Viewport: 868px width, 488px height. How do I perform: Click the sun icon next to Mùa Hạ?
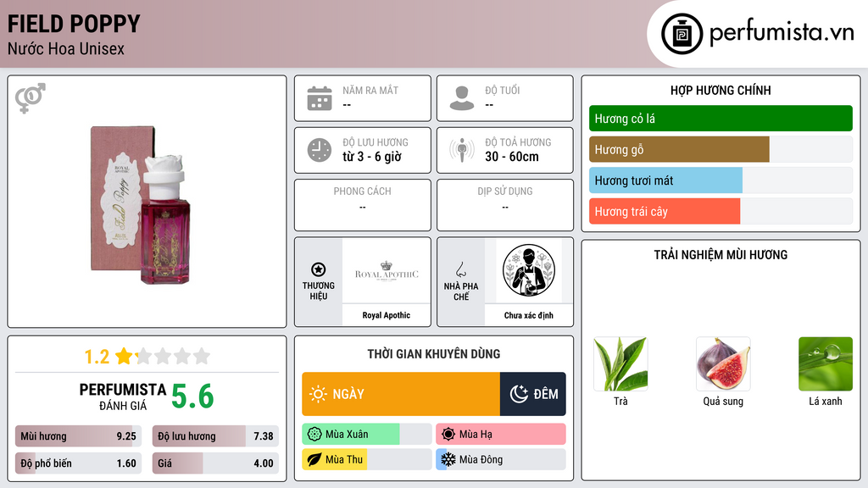pyautogui.click(x=448, y=435)
